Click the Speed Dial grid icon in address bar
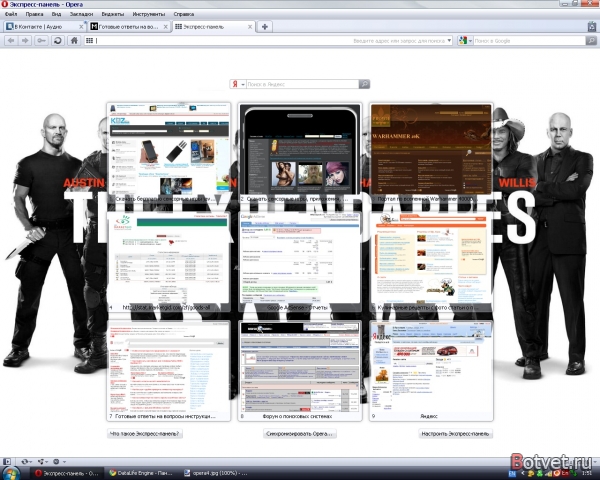The width and height of the screenshot is (600, 480). coord(89,41)
